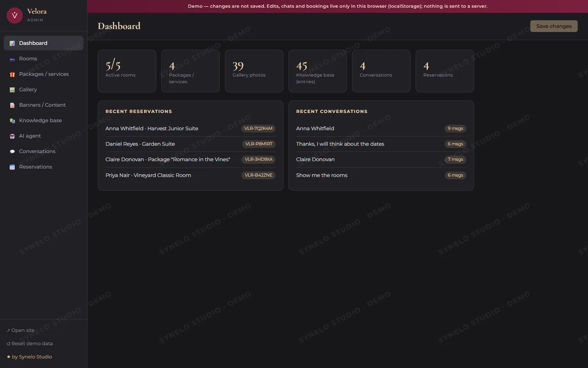The image size is (588, 368).
Task: Select AI agent in the sidebar
Action: (x=43, y=136)
